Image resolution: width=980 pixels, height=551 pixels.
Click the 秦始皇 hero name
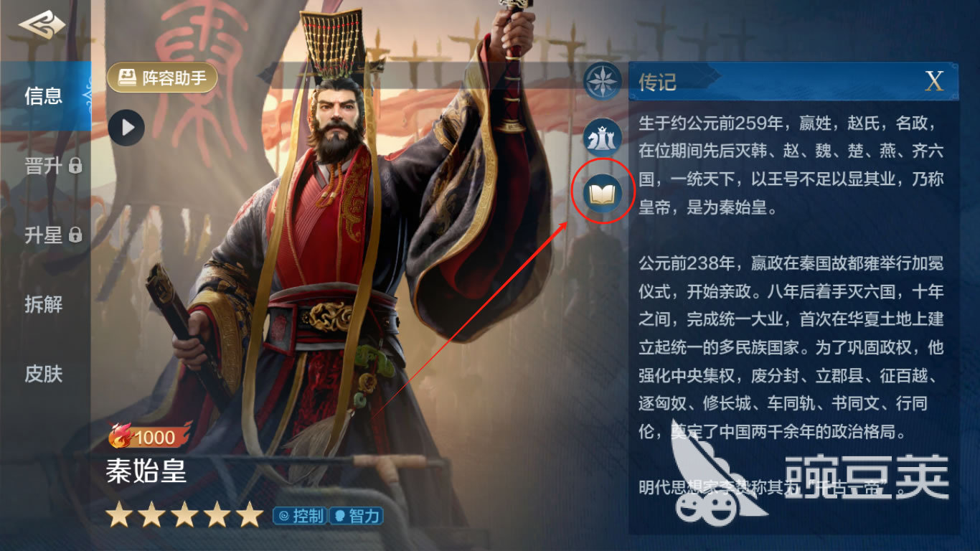[x=146, y=471]
